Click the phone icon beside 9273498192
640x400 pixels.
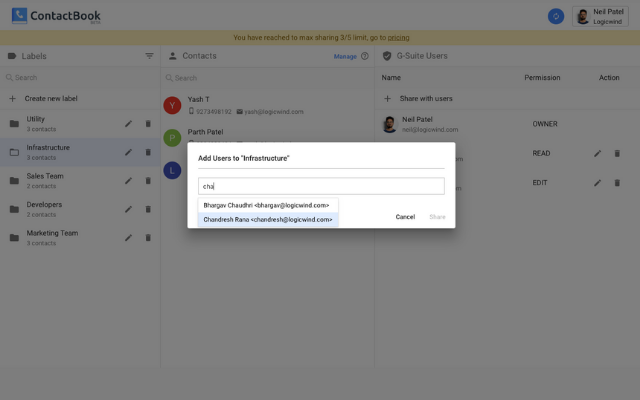pyautogui.click(x=191, y=111)
